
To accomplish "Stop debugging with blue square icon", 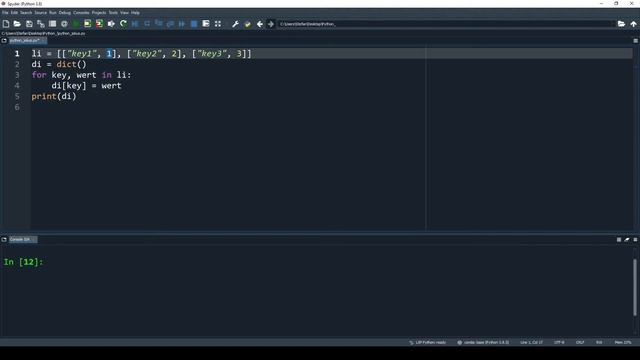I will pyautogui.click(x=194, y=24).
